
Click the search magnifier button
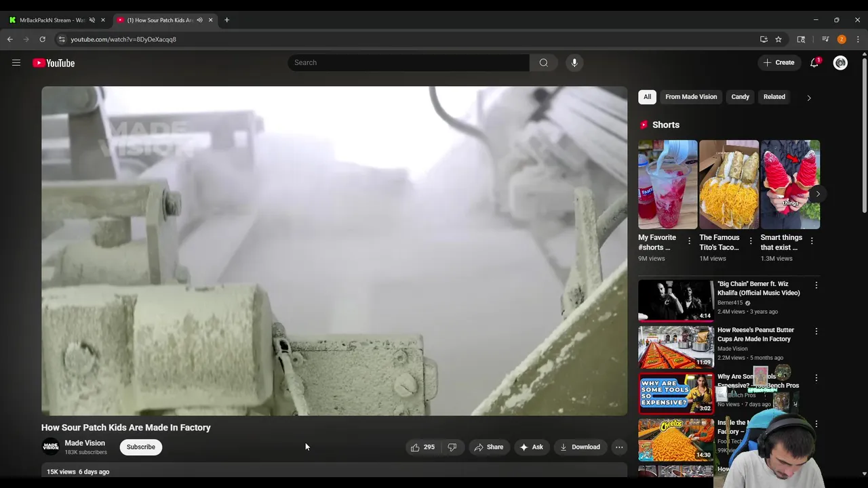click(x=543, y=62)
